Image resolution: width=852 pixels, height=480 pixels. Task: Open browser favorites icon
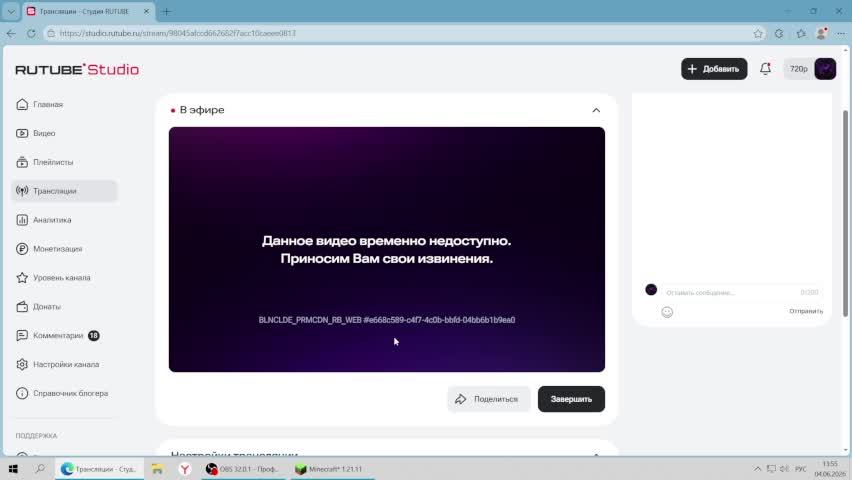click(801, 34)
